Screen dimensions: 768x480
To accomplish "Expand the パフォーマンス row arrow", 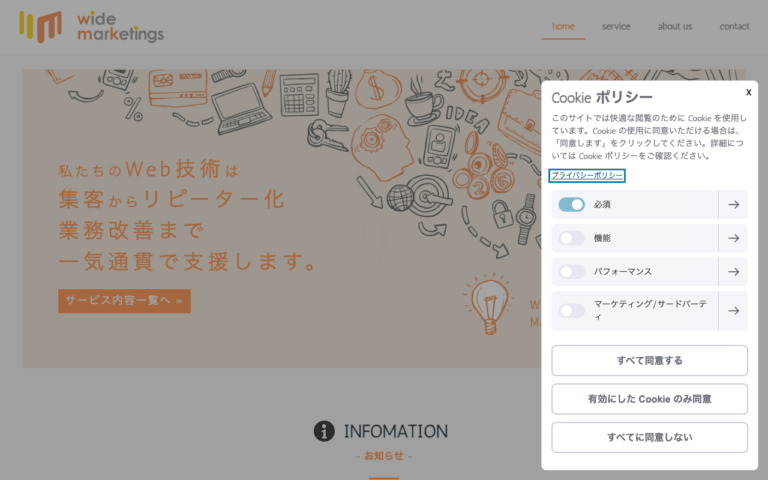I will pyautogui.click(x=733, y=271).
